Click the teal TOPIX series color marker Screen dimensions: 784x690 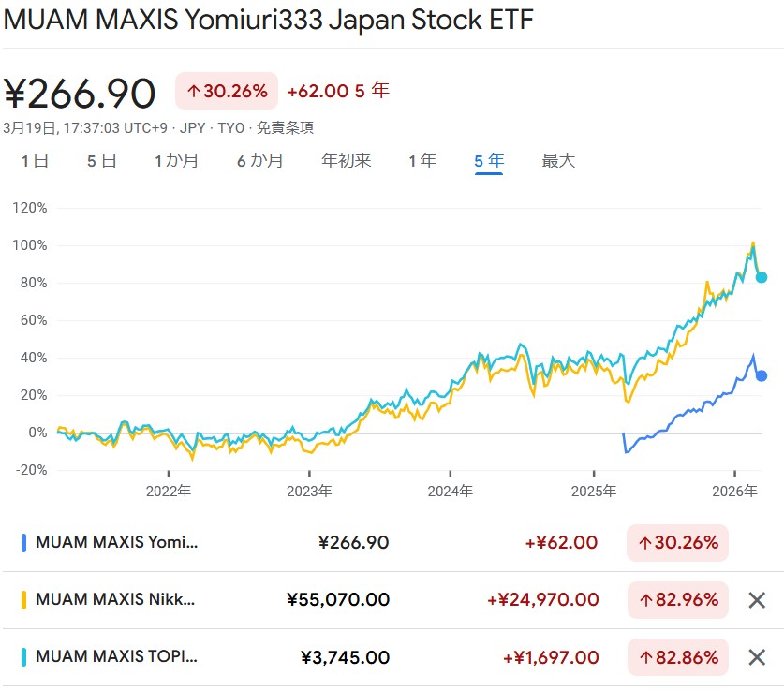(x=23, y=657)
